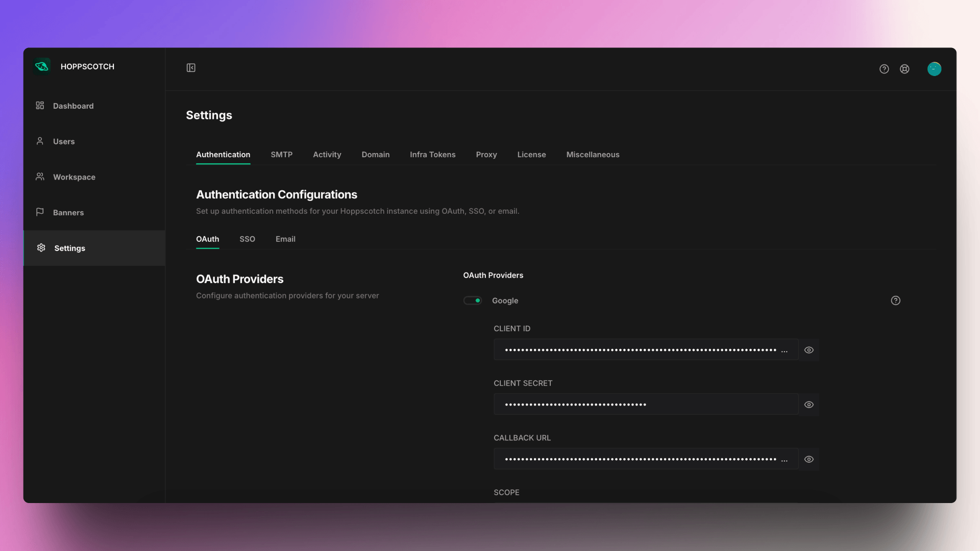Click the Dashboard grid icon
This screenshot has width=980, height=551.
[40, 105]
